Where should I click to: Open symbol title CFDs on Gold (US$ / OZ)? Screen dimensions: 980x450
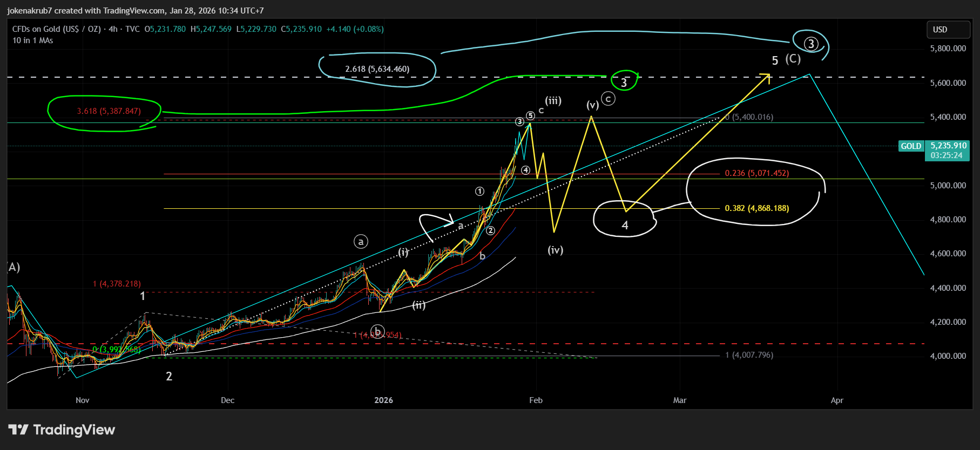(57, 29)
